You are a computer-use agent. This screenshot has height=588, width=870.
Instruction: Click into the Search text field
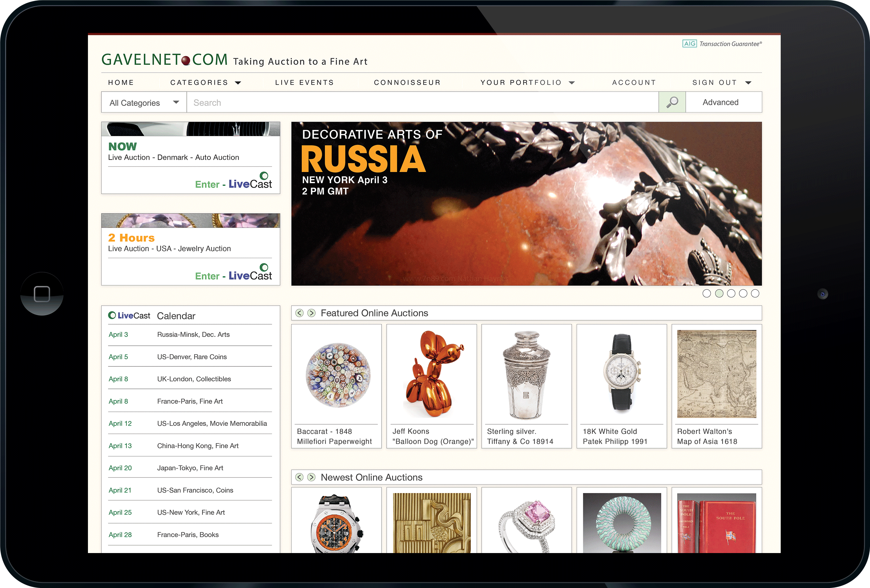[422, 102]
